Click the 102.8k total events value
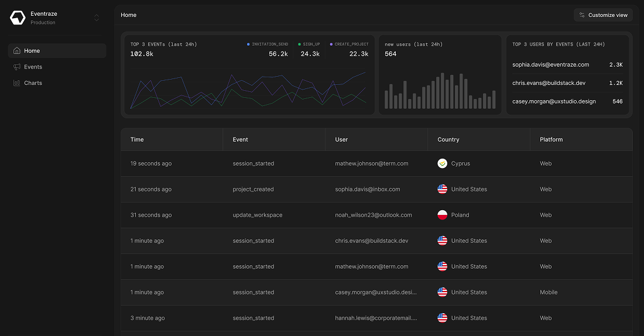 tap(142, 54)
